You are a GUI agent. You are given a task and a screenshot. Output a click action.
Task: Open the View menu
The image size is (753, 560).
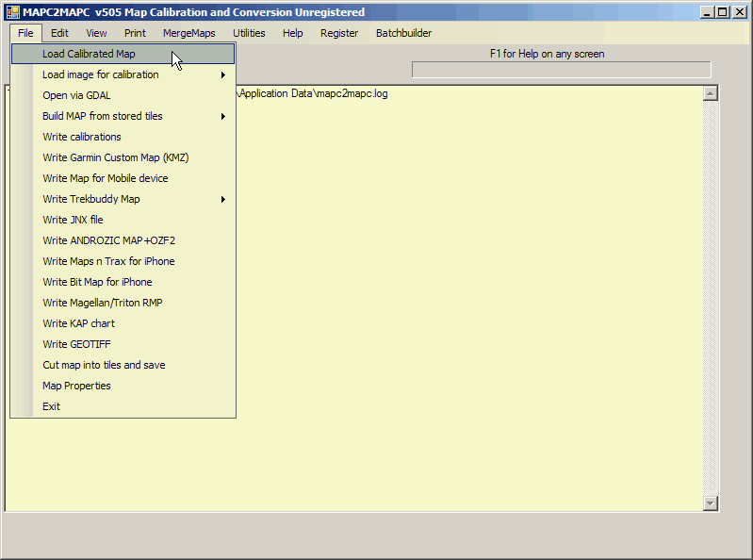96,33
